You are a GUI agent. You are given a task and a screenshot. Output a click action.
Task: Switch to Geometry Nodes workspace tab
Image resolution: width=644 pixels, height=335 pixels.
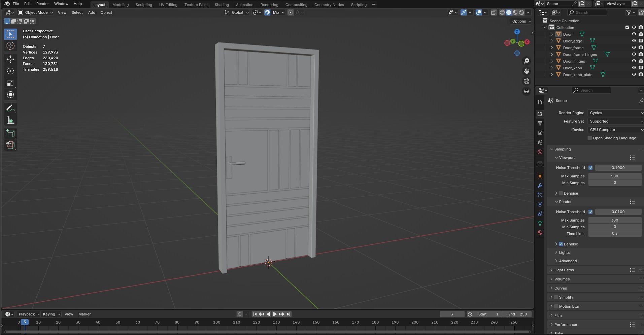tap(329, 5)
